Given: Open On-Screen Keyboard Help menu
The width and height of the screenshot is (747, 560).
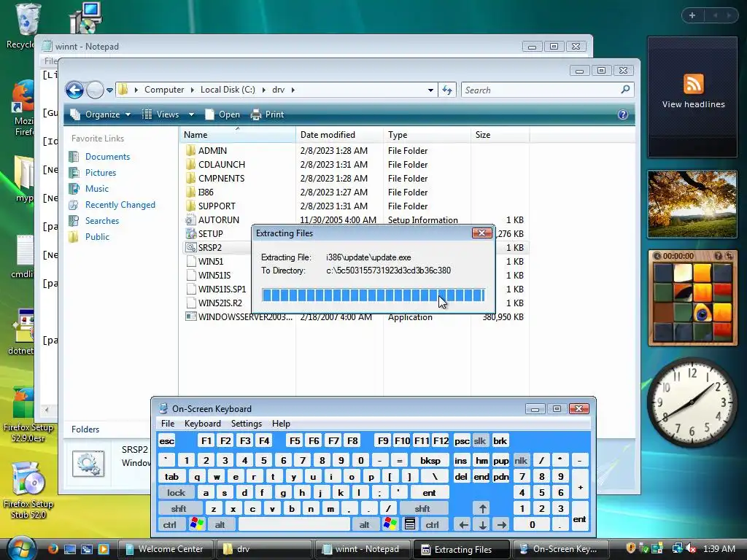Looking at the screenshot, I should tap(281, 424).
